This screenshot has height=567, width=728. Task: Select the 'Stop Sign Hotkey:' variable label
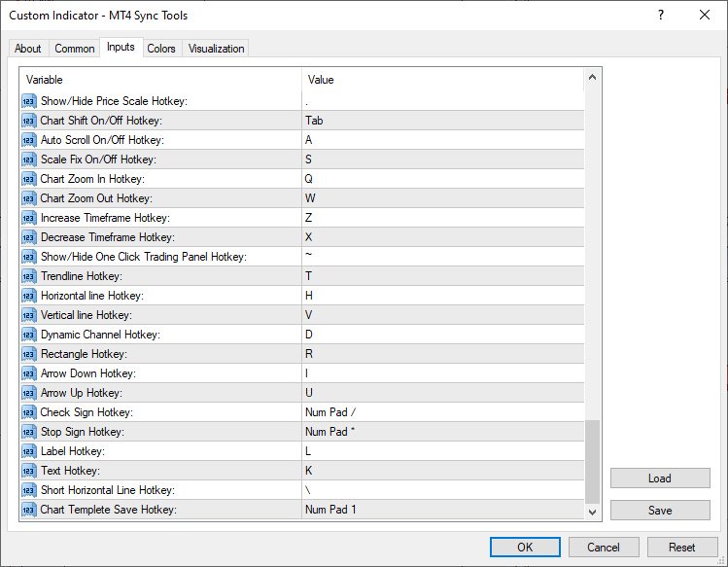click(x=83, y=432)
